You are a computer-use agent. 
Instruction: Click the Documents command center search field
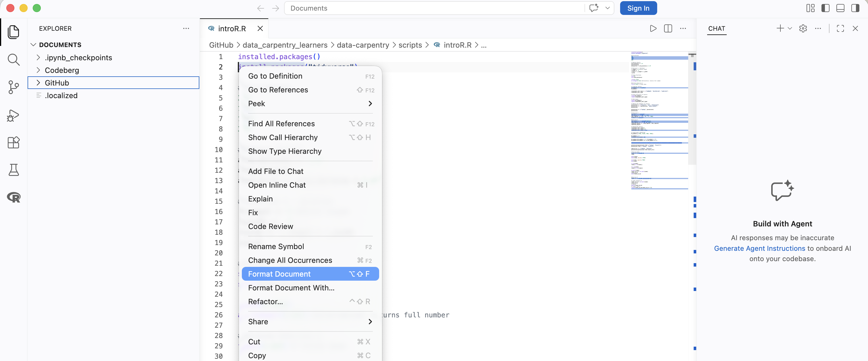pyautogui.click(x=435, y=8)
